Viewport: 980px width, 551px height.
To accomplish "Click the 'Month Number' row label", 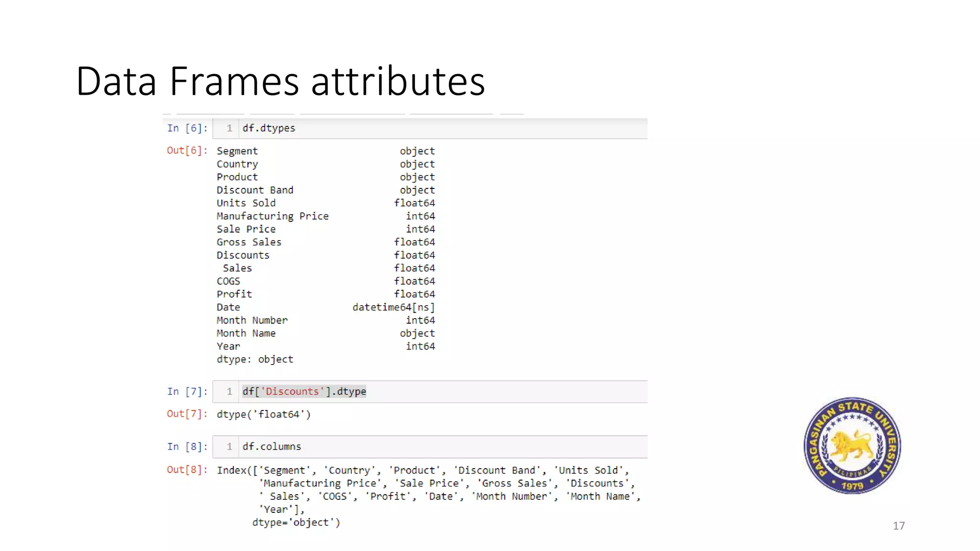I will point(252,320).
